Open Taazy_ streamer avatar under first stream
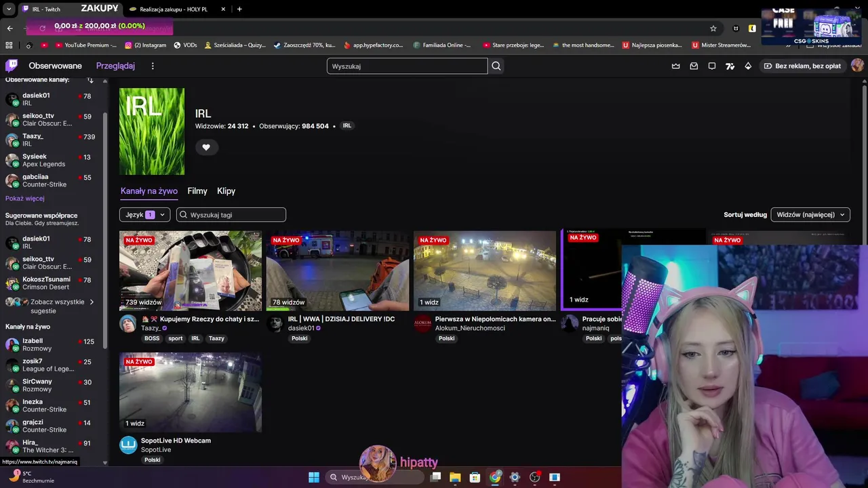868x488 pixels. (128, 323)
